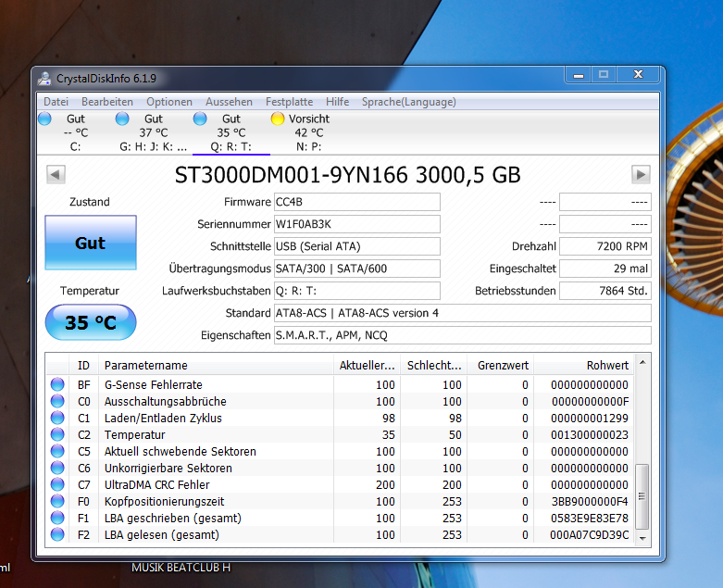Select the N: P: Vorsicht drive tab
This screenshot has width=723, height=588.
tap(309, 132)
